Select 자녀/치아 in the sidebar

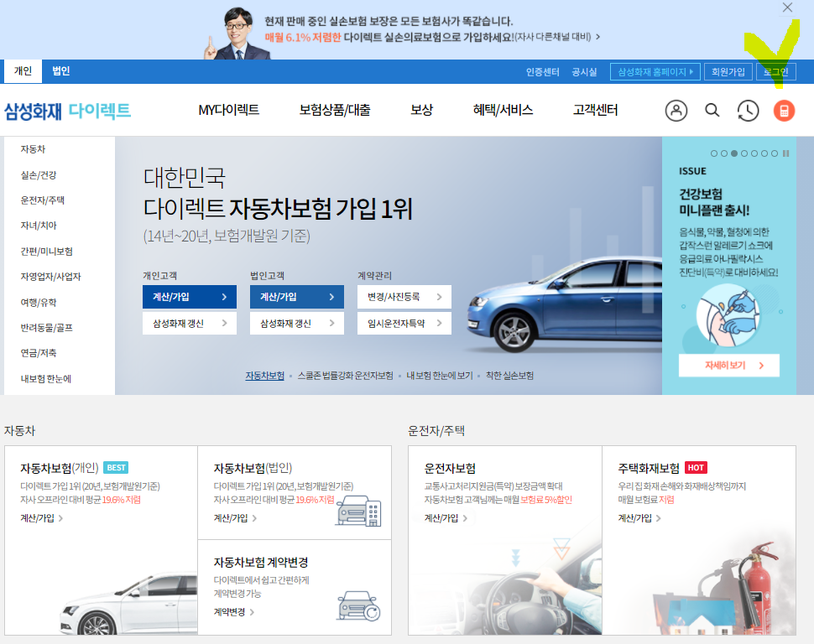click(x=39, y=226)
